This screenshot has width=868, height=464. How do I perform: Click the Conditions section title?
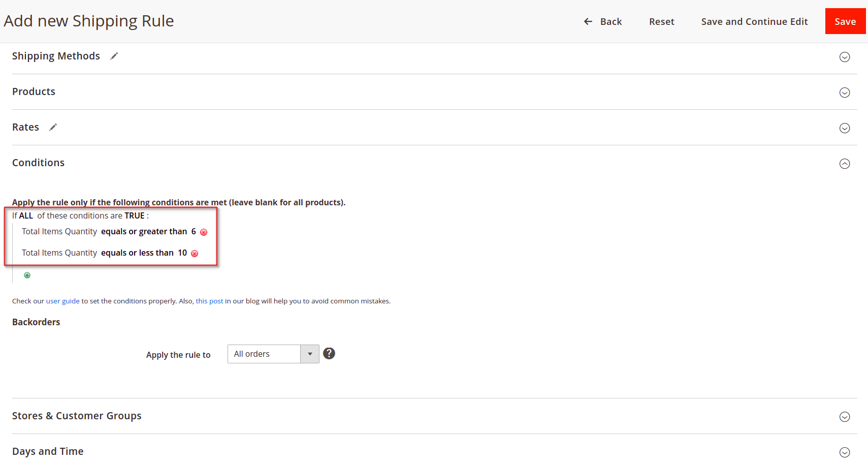coord(38,163)
